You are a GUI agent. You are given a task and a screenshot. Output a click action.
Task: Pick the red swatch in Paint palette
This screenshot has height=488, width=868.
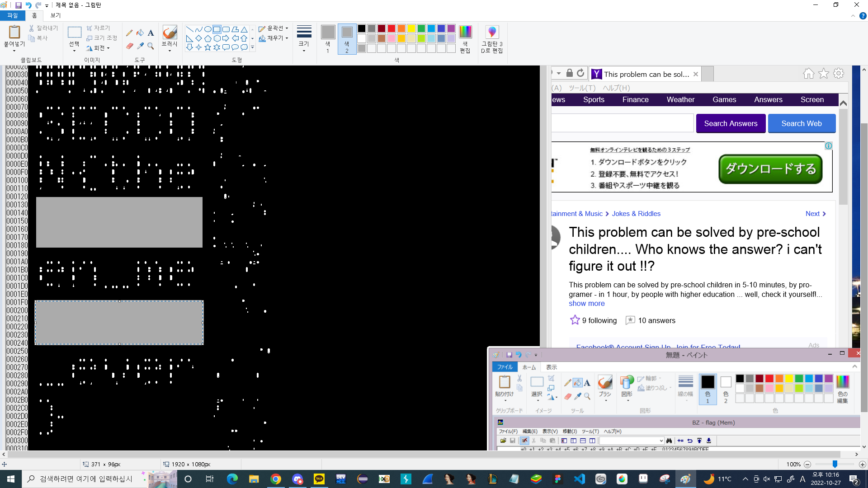[392, 28]
